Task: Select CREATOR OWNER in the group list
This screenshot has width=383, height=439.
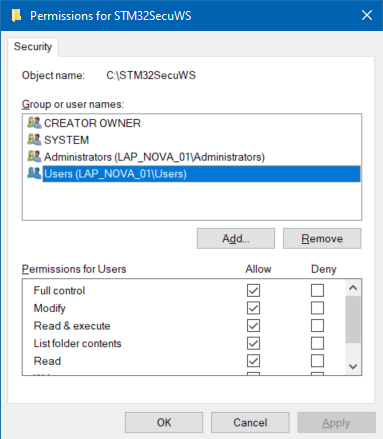Action: 92,123
